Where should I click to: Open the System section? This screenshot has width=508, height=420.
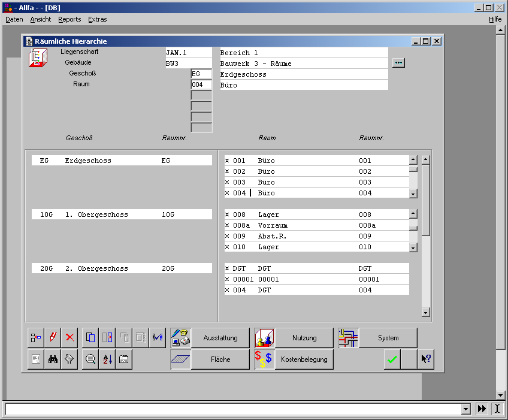(388, 338)
